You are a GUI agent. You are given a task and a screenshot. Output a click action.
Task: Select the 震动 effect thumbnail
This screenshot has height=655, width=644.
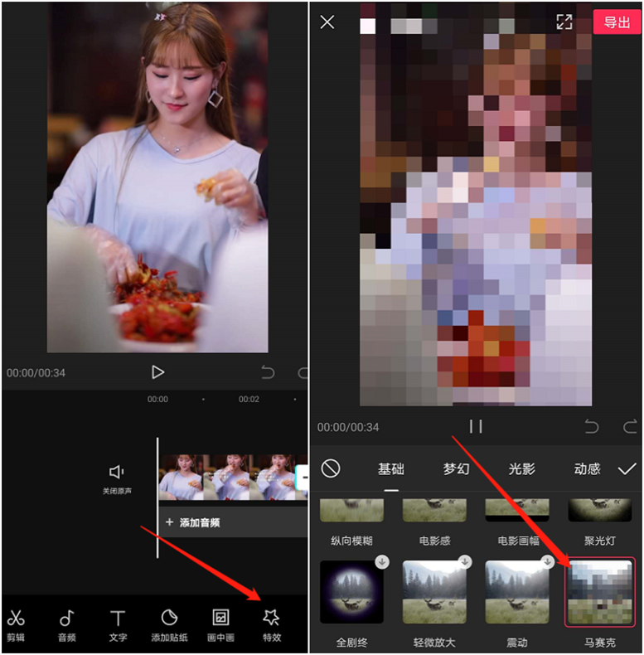pyautogui.click(x=517, y=592)
